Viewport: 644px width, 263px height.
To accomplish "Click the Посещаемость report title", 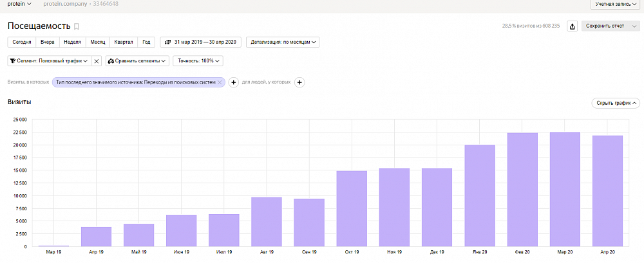I will (x=39, y=26).
